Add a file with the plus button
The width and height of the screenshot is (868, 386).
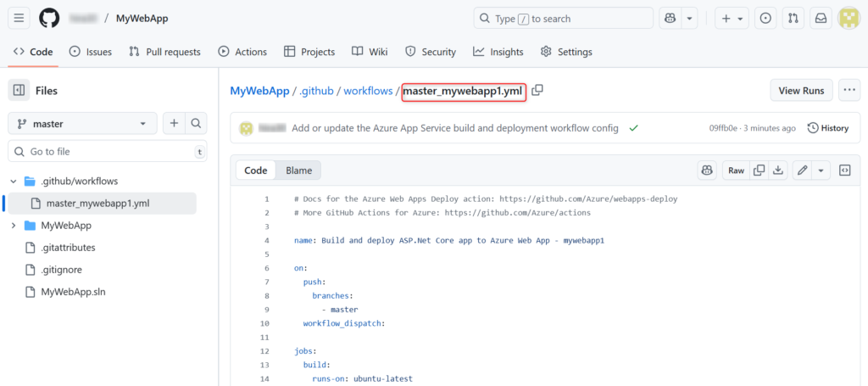point(174,124)
